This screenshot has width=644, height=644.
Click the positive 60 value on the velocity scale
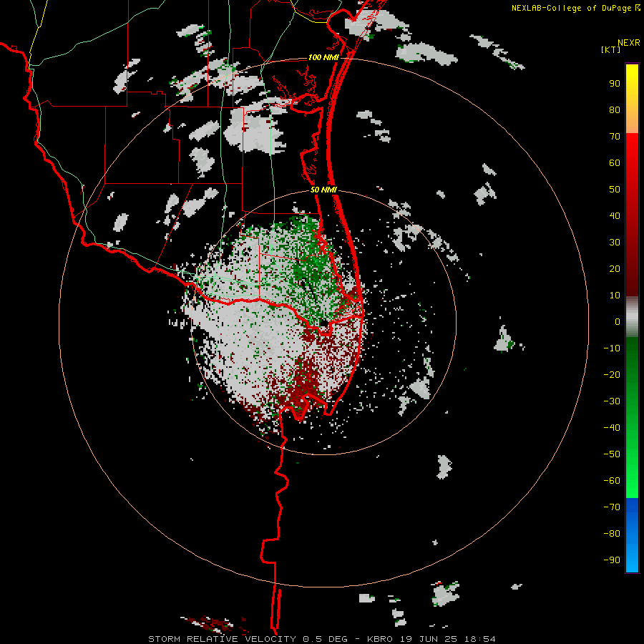coord(615,163)
